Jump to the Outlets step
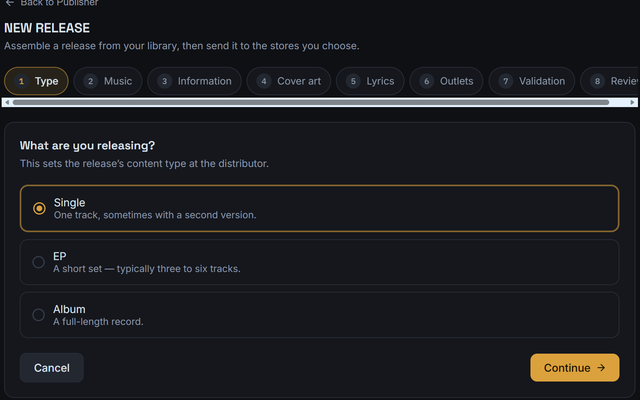Image resolution: width=640 pixels, height=400 pixels. [x=446, y=81]
